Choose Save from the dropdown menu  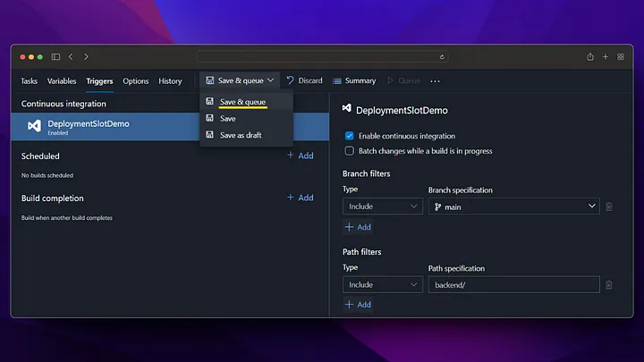(247, 118)
